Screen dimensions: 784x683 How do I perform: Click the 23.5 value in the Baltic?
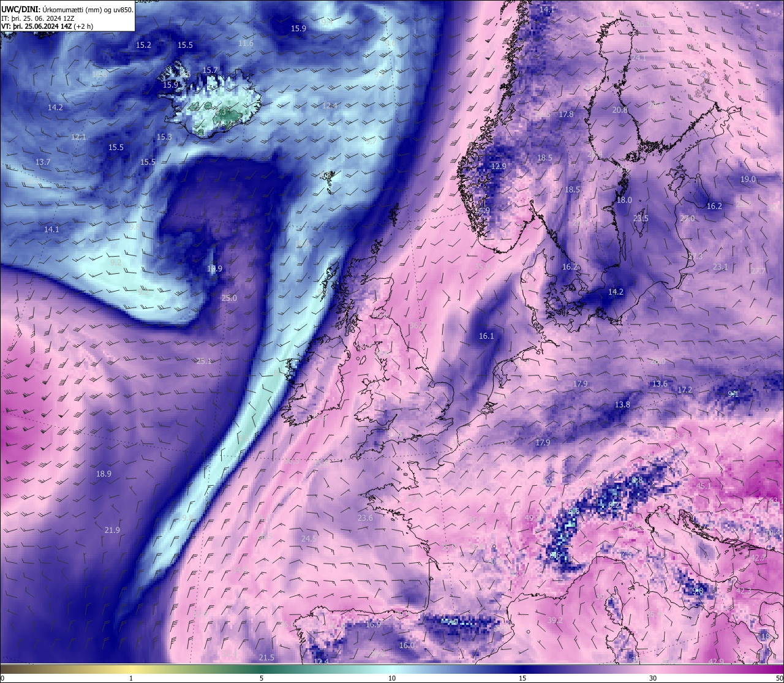click(641, 219)
